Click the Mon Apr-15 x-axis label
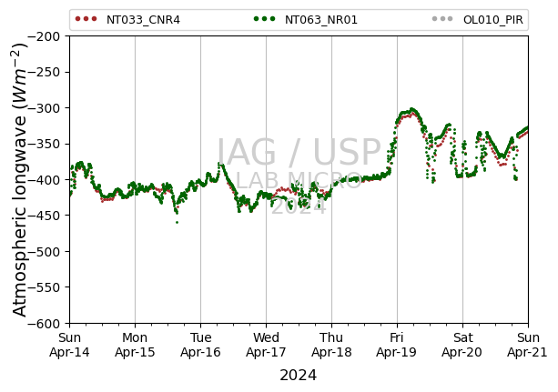This screenshot has height=392, width=558. (135, 345)
